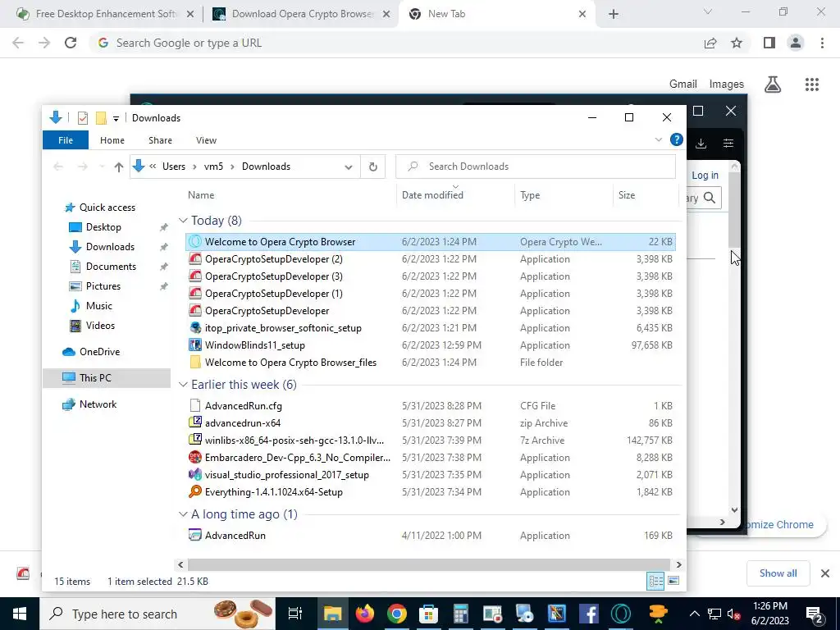Image resolution: width=840 pixels, height=630 pixels.
Task: Click Show all downloads in Chrome
Action: [x=778, y=573]
